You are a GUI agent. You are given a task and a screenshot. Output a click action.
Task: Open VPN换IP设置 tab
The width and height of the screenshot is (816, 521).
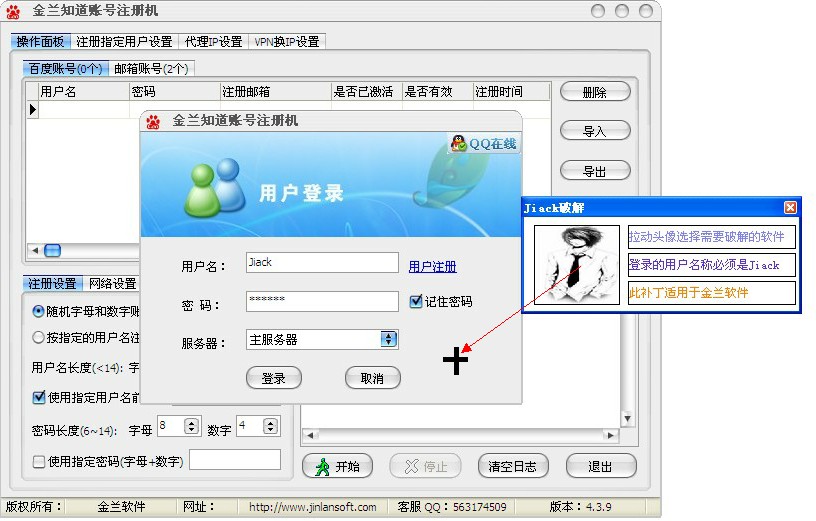point(287,42)
